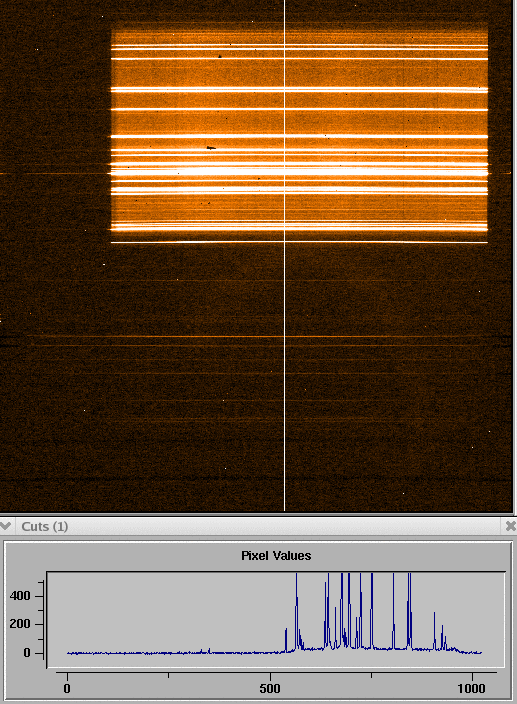Click the brightest saturated spectral band
The height and width of the screenshot is (704, 517).
(299, 171)
